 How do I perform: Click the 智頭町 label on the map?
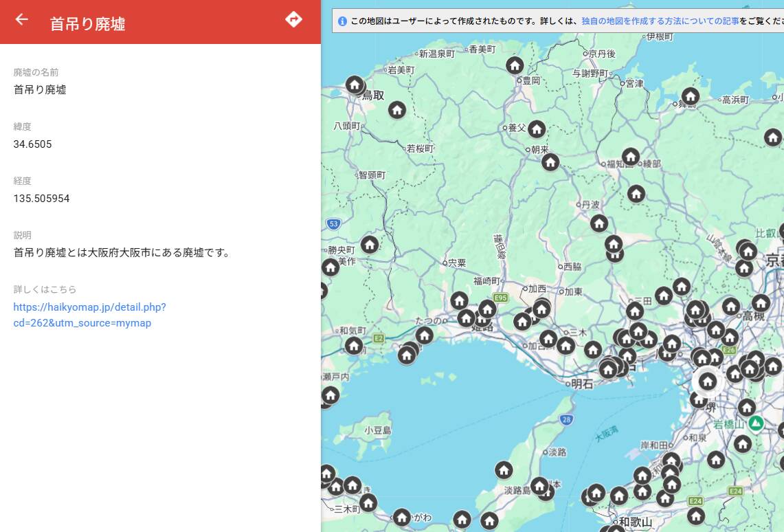(x=372, y=175)
